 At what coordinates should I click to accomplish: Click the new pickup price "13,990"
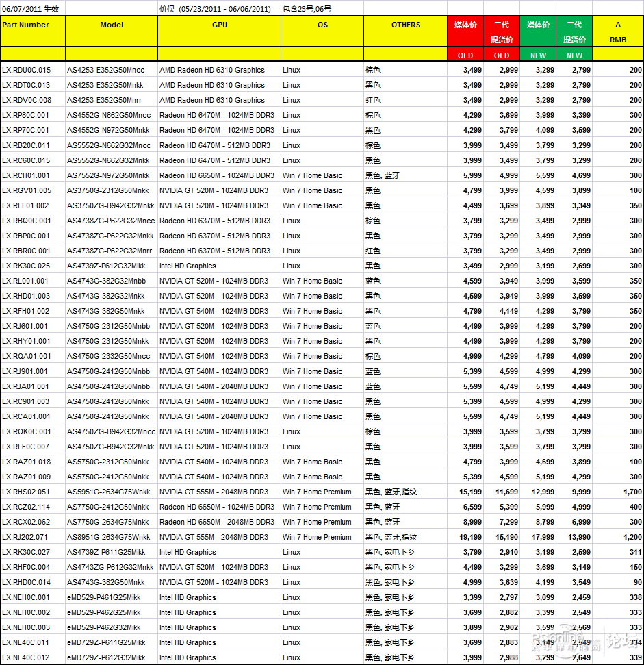pyautogui.click(x=579, y=537)
